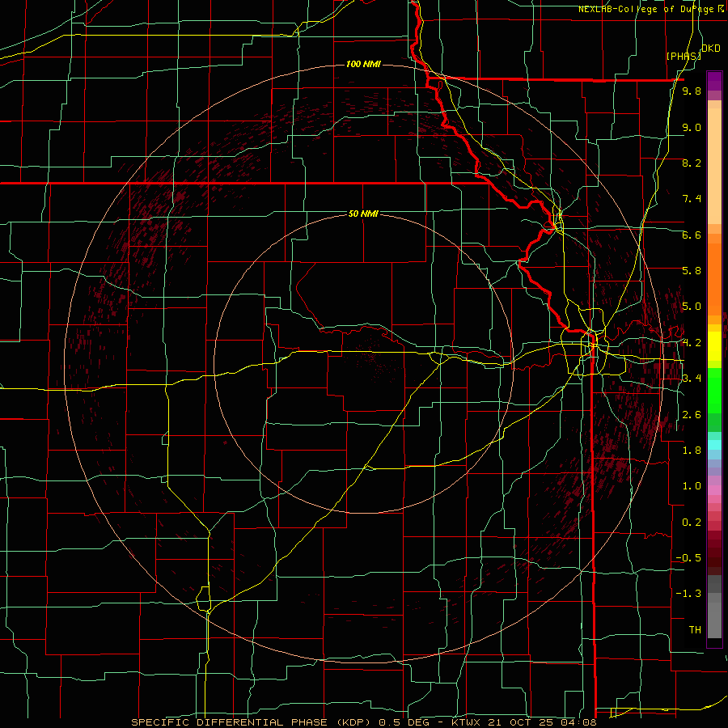The height and width of the screenshot is (728, 728).
Task: Click the 2.6 value on the KDP scale
Action: click(692, 415)
